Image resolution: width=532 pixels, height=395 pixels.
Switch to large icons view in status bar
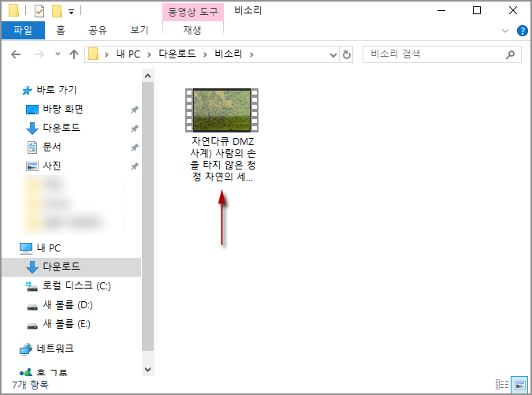[x=520, y=385]
